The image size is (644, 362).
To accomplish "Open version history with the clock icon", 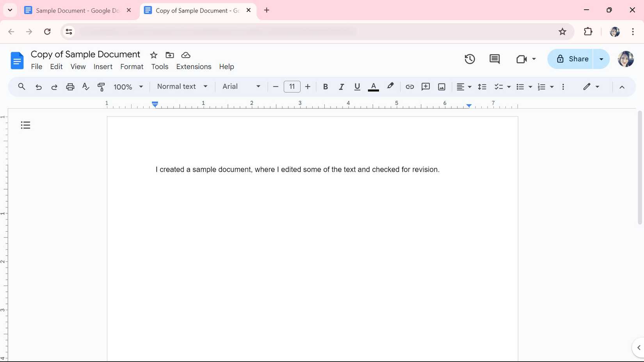I will point(469,59).
